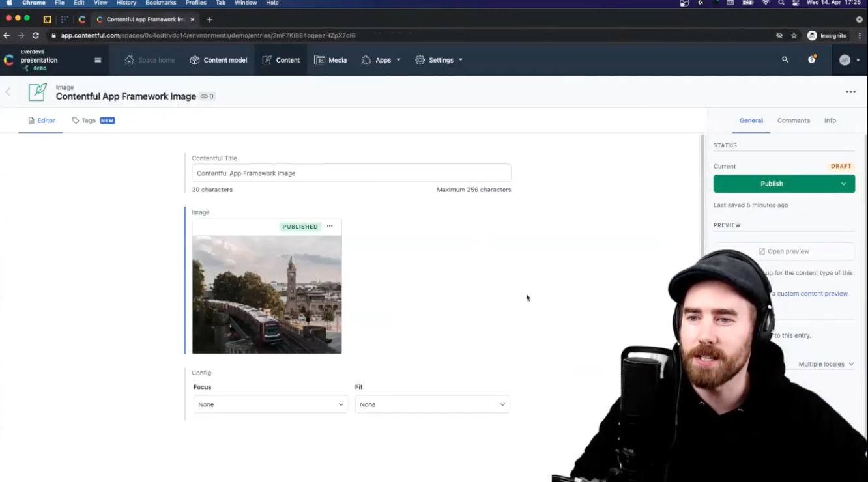Open the tab search dropdown arrow
This screenshot has height=482, width=868.
[860, 20]
